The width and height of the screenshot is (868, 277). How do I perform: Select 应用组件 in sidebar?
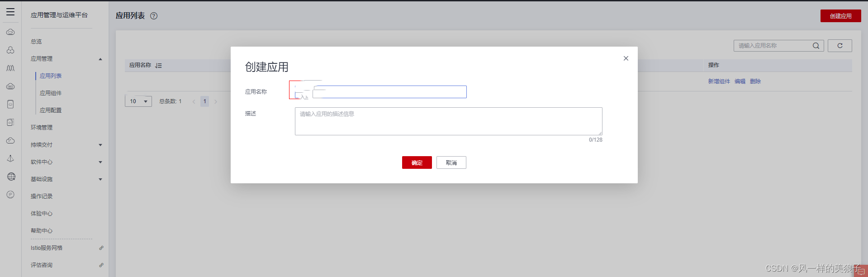[x=51, y=93]
